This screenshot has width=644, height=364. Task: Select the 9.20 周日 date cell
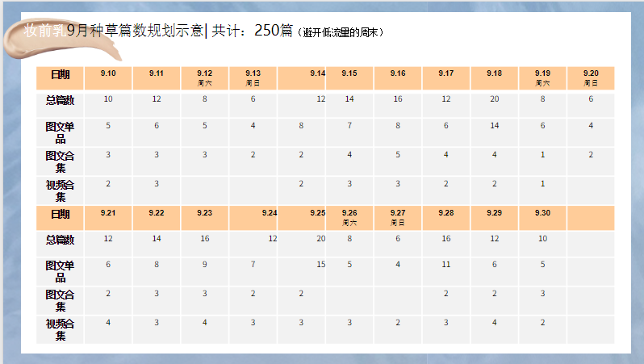point(591,77)
